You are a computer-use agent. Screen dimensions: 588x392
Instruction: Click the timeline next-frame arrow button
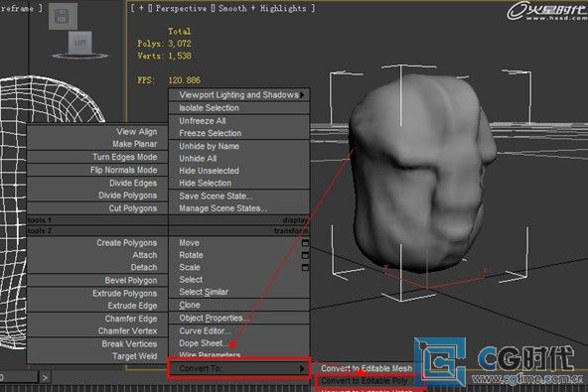click(45, 377)
